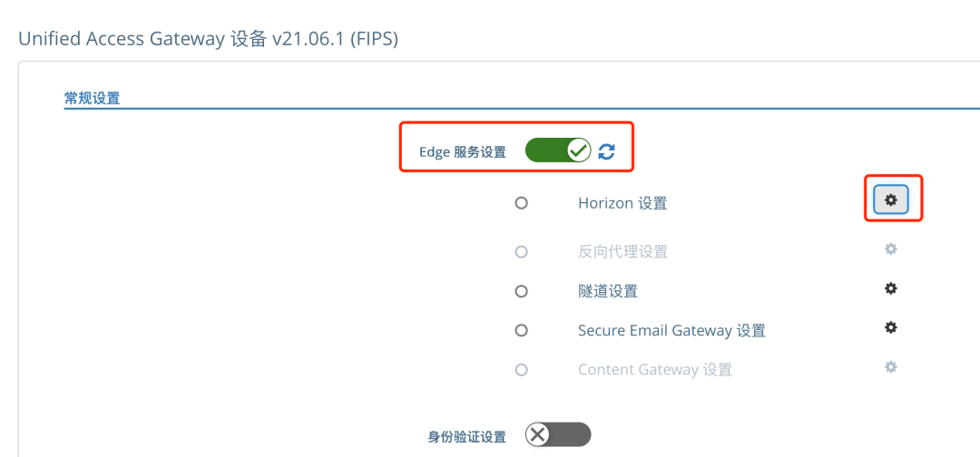Enable the 身份验证设置 toggle switch

pos(558,435)
